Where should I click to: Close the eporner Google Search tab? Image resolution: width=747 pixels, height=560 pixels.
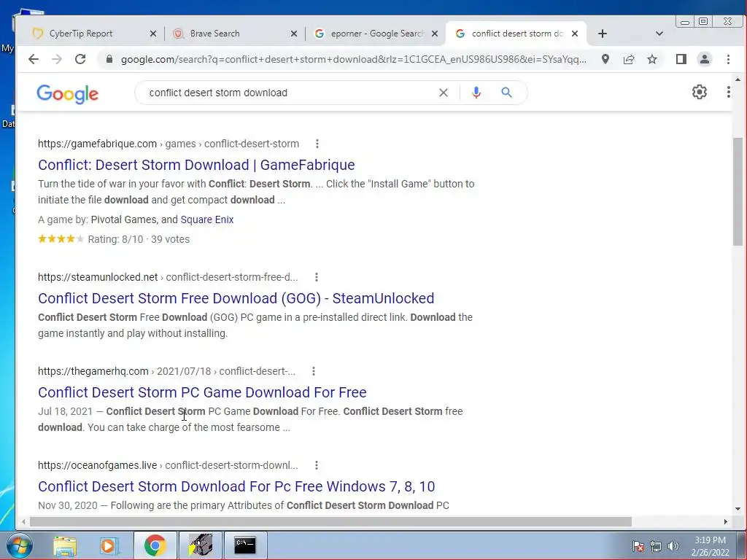435,34
